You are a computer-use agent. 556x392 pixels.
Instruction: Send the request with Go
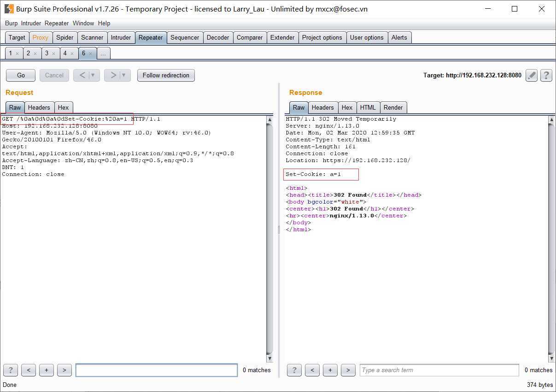pos(21,75)
